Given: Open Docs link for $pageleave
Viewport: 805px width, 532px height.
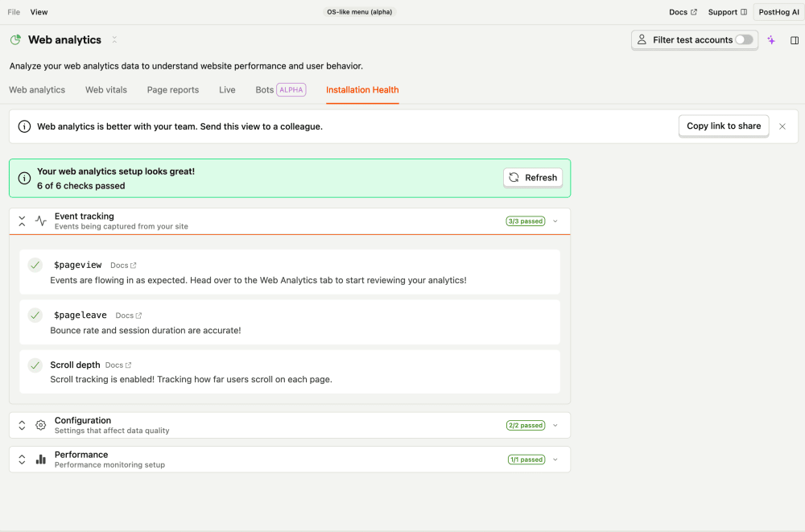Looking at the screenshot, I should pos(128,315).
